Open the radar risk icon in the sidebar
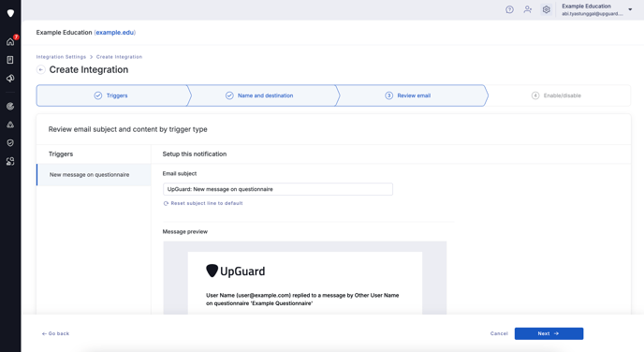 click(x=10, y=107)
